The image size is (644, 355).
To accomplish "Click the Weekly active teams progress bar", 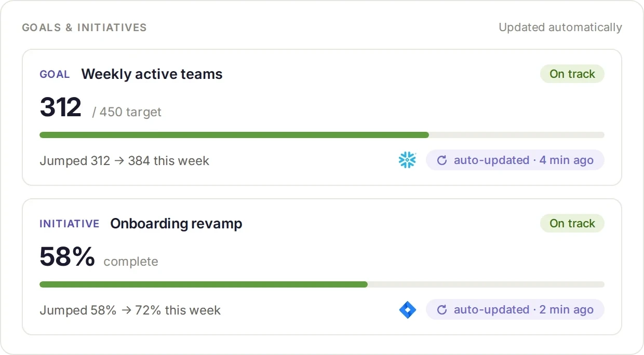I will pyautogui.click(x=322, y=135).
